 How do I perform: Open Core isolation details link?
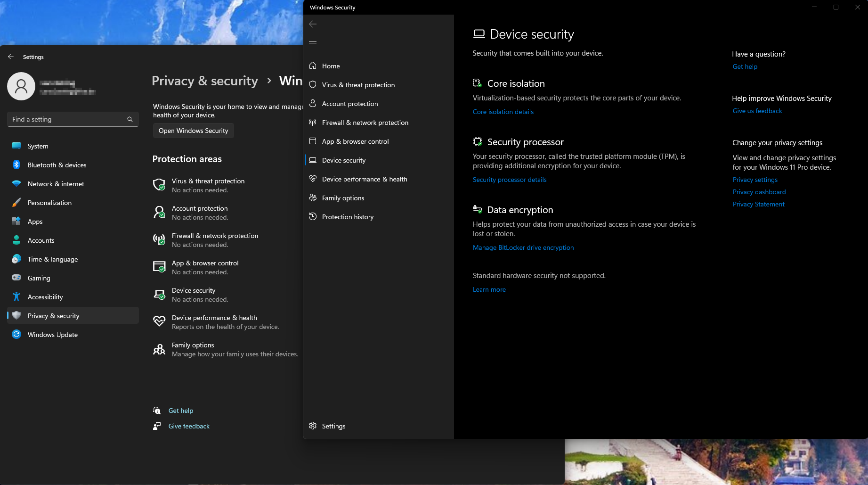pyautogui.click(x=503, y=112)
